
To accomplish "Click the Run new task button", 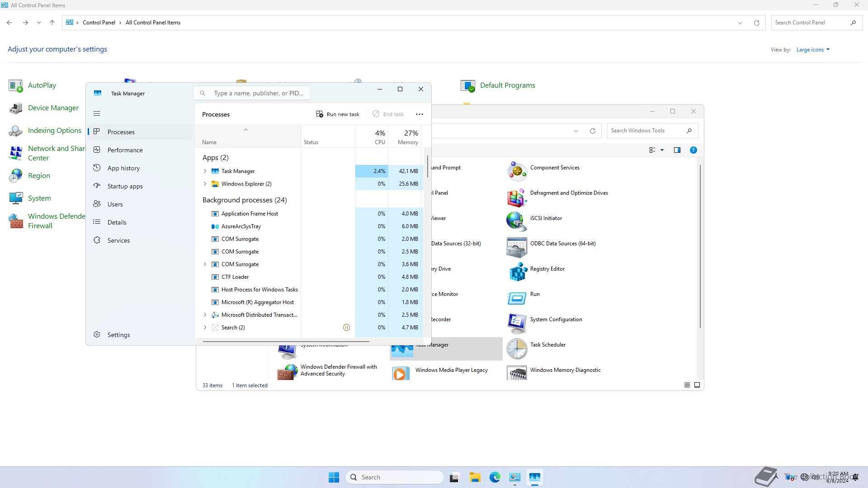I will (338, 114).
